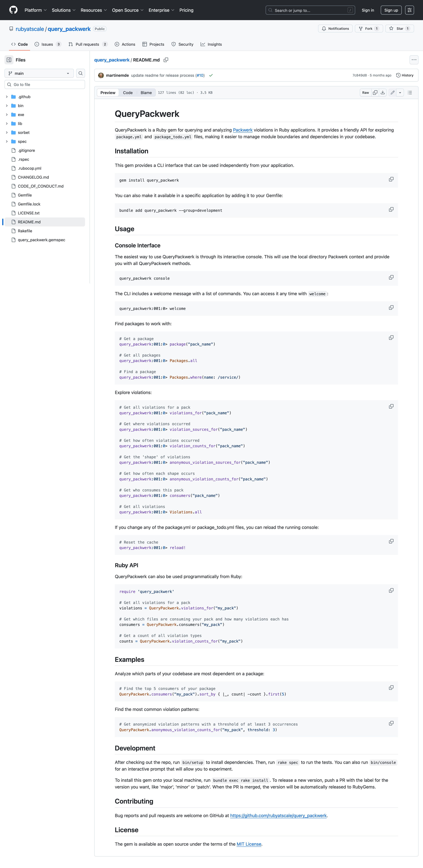Collapse the file tree sidebar icon
The image size is (423, 868).
point(9,60)
